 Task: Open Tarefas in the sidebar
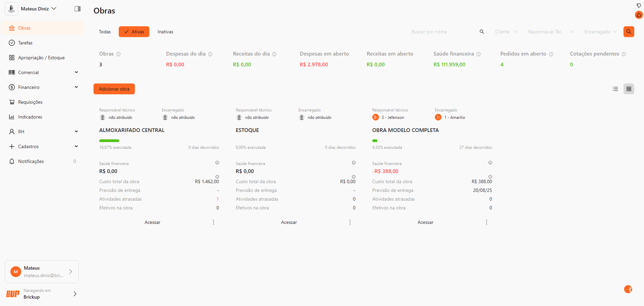point(42,43)
